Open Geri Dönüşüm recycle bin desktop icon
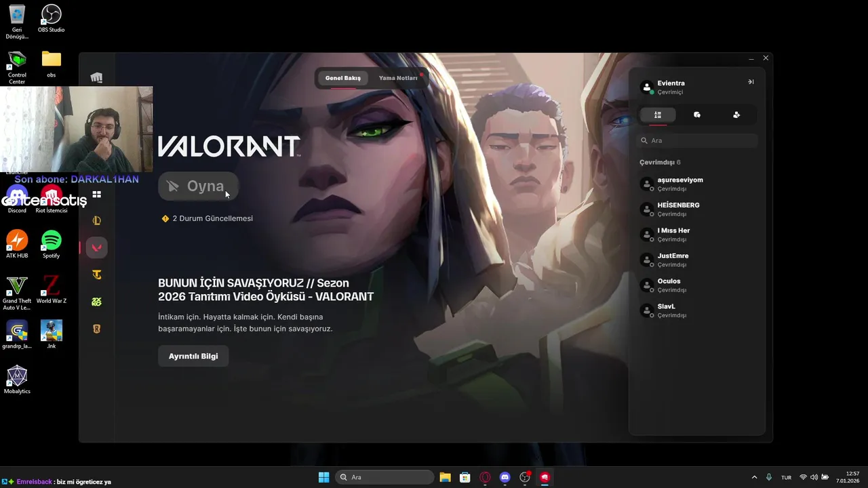Screen dimensions: 868x488 click(17, 22)
